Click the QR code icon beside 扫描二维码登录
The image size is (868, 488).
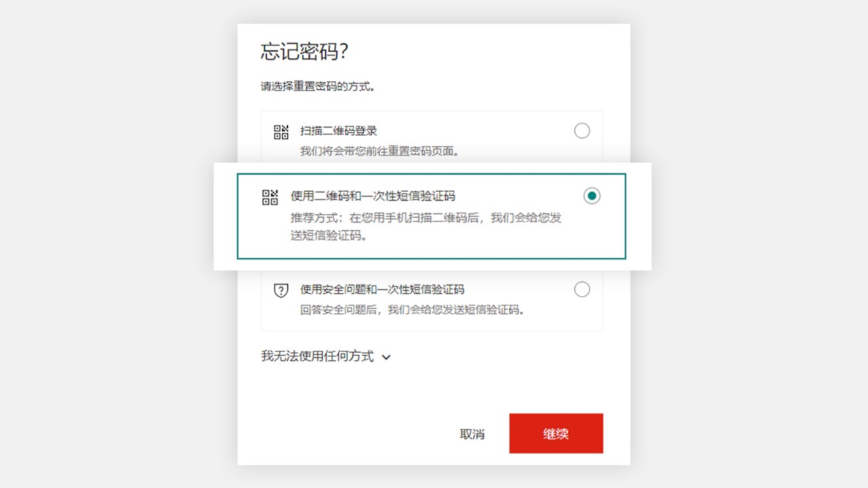tap(281, 131)
